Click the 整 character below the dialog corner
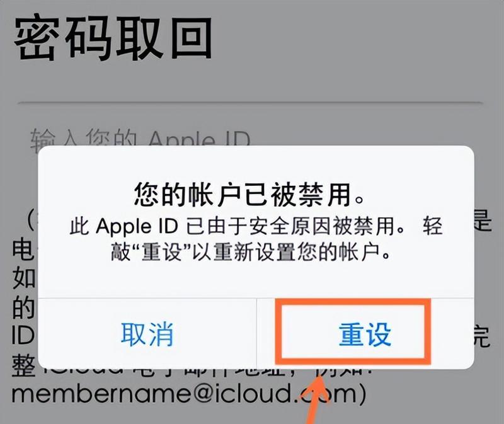504x424 pixels. pos(25,367)
